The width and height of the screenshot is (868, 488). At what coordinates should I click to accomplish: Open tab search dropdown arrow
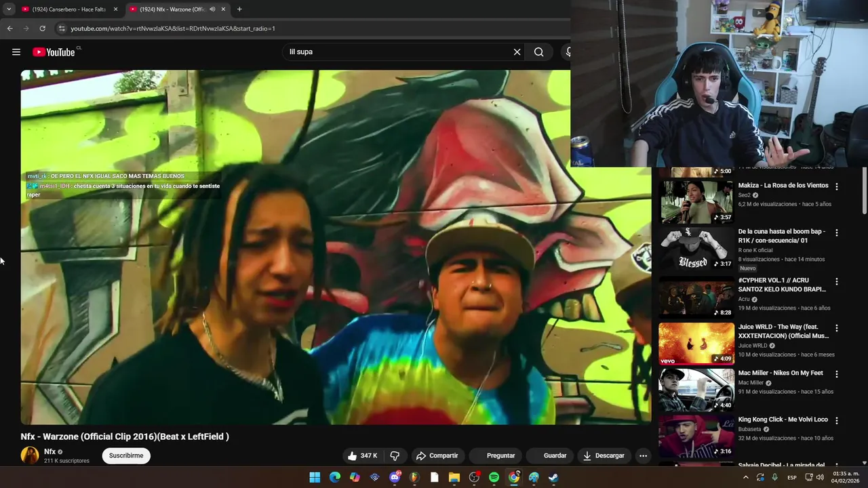point(9,9)
